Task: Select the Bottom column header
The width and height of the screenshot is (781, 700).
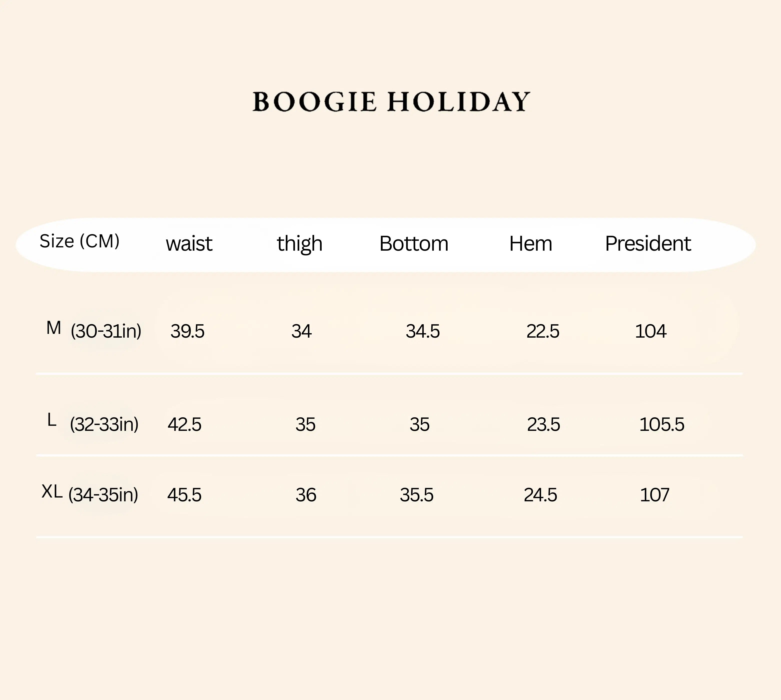Action: [x=414, y=243]
